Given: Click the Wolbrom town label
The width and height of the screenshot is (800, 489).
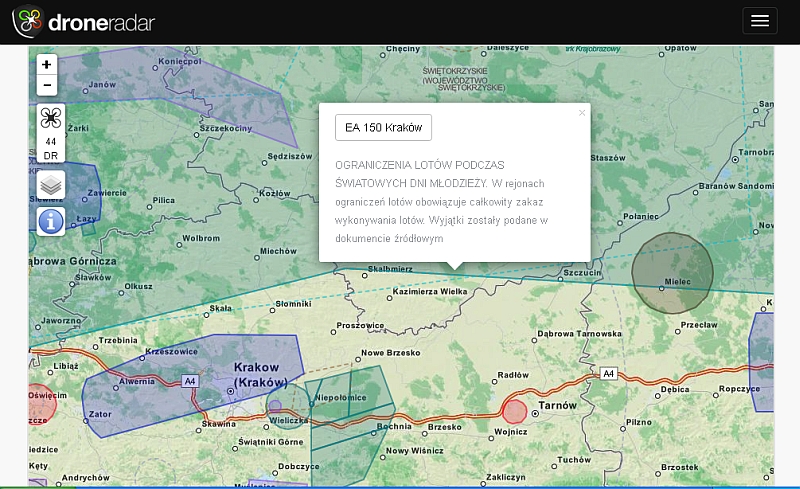Looking at the screenshot, I should point(201,238).
